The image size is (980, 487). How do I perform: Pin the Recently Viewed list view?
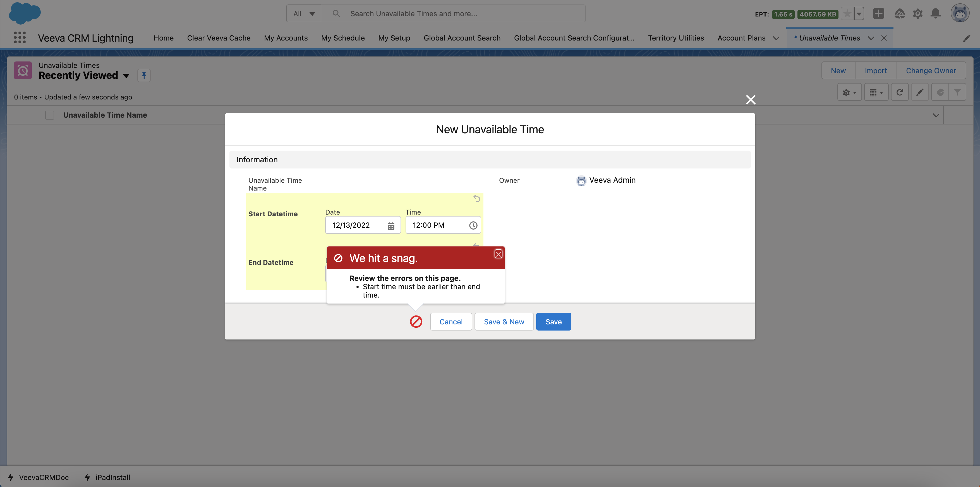[144, 75]
